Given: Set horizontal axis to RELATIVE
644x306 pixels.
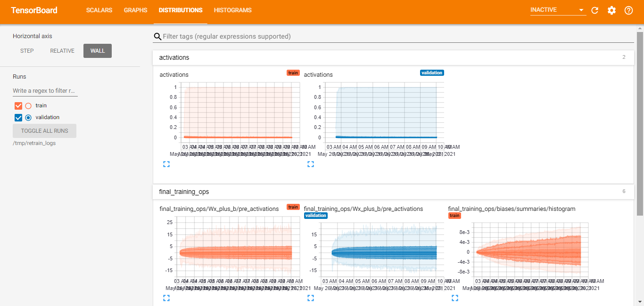Looking at the screenshot, I should [62, 51].
